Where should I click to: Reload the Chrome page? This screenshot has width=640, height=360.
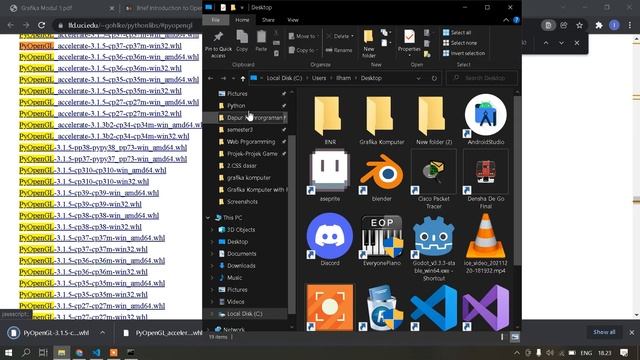coord(42,25)
